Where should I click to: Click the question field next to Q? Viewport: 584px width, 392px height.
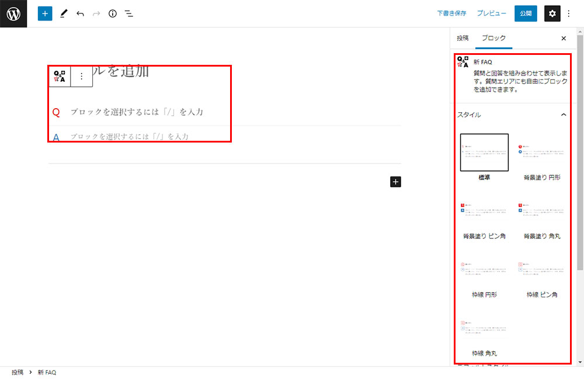pyautogui.click(x=137, y=112)
